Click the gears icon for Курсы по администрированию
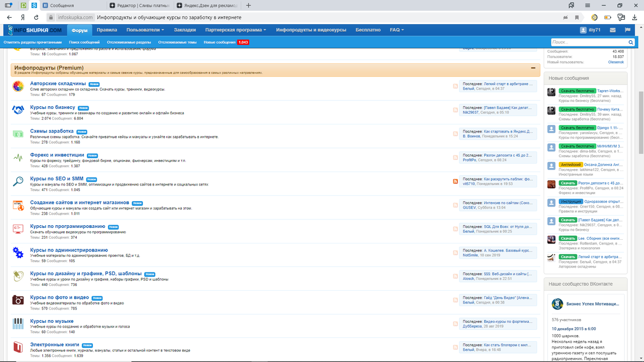 (18, 252)
